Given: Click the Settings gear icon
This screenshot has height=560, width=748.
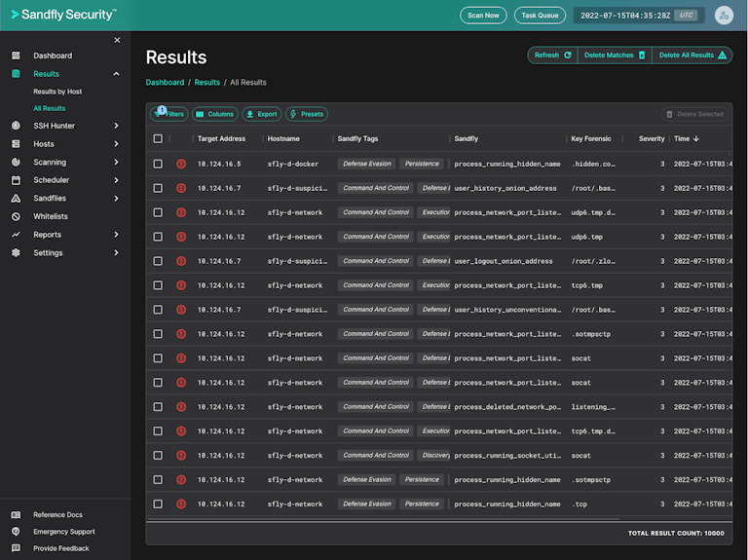Looking at the screenshot, I should pos(16,252).
